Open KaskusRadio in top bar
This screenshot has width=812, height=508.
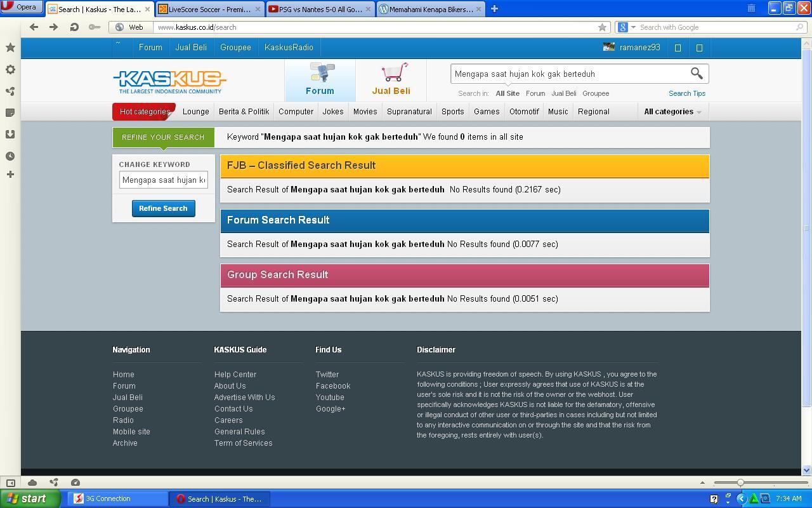click(289, 48)
